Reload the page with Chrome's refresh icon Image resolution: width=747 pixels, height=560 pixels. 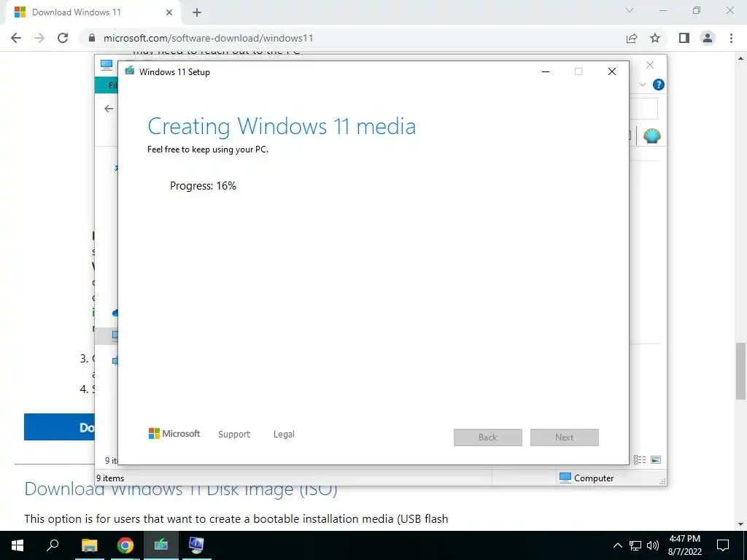pyautogui.click(x=63, y=38)
